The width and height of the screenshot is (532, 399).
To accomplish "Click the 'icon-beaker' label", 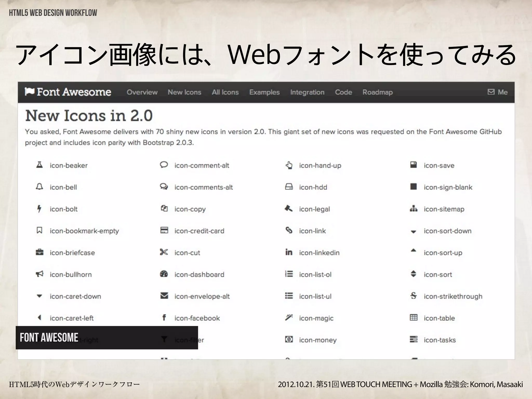I will click(69, 165).
